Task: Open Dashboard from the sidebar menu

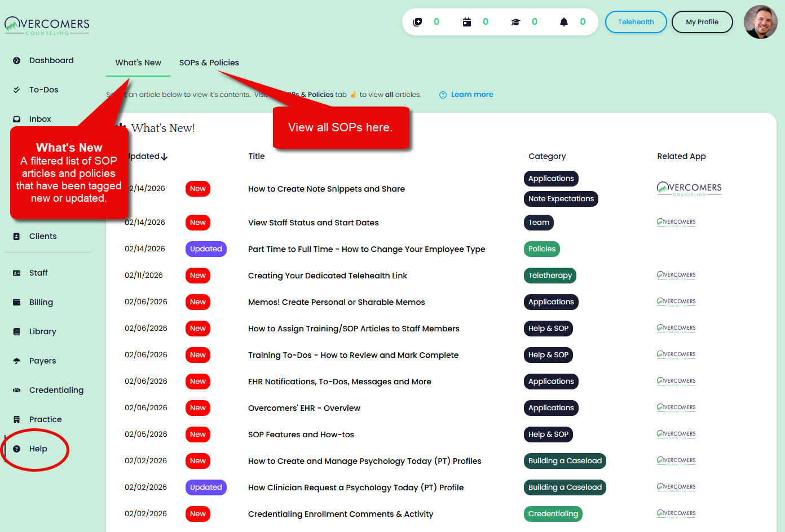Action: (51, 60)
